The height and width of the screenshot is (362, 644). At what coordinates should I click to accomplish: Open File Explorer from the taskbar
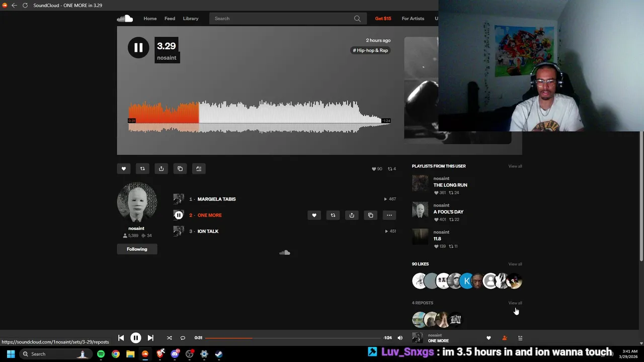point(130,354)
